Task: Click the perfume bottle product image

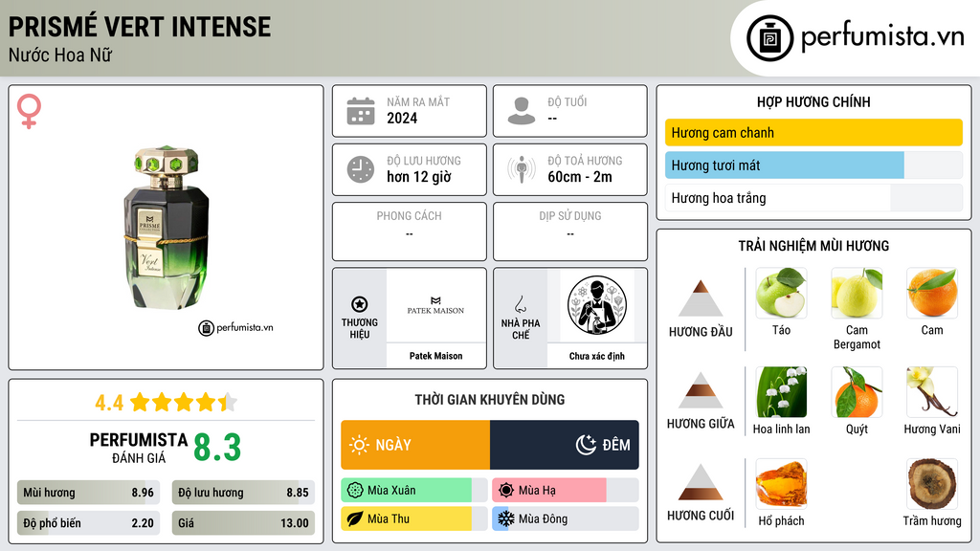Action: coord(167,228)
